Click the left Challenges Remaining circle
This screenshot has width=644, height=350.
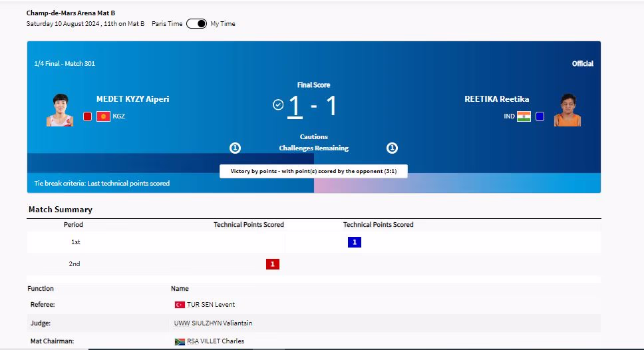(235, 148)
